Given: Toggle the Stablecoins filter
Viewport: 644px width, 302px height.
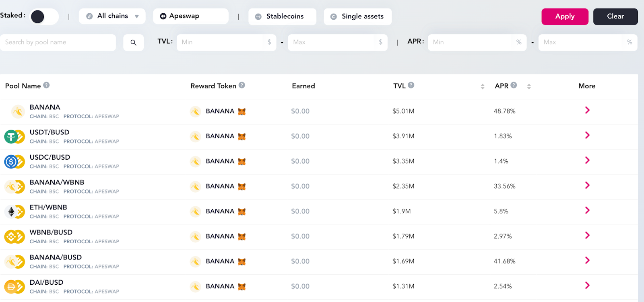Looking at the screenshot, I should coord(282,16).
